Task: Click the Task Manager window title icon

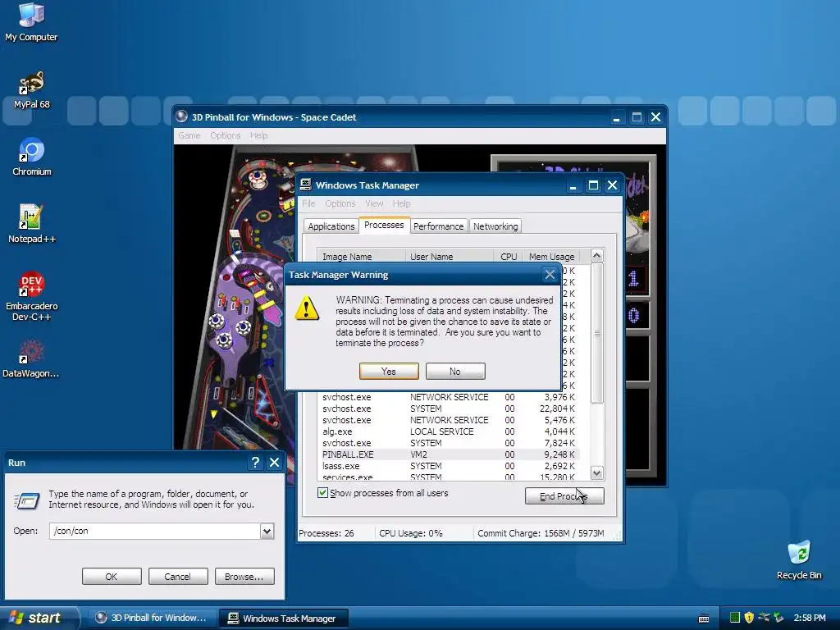Action: pos(306,185)
